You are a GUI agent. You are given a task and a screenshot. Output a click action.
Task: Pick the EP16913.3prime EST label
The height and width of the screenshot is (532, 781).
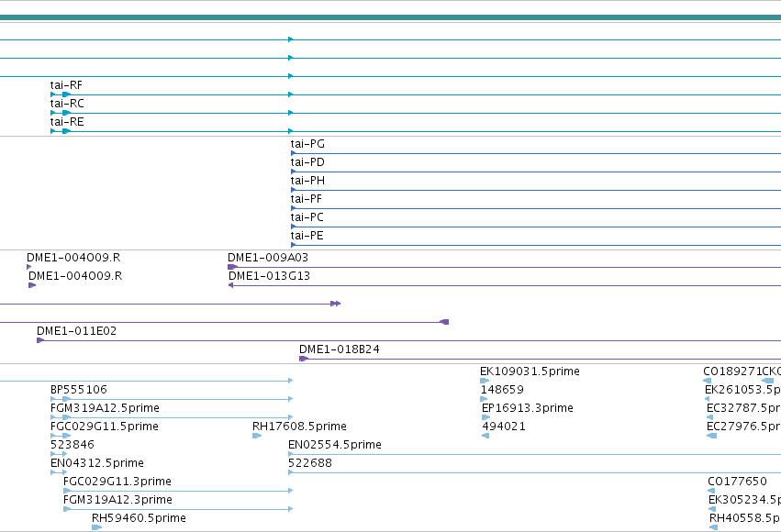pos(528,408)
